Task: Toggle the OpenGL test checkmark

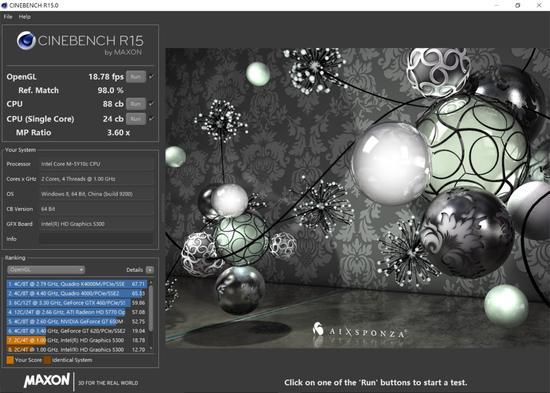Action: coord(151,76)
